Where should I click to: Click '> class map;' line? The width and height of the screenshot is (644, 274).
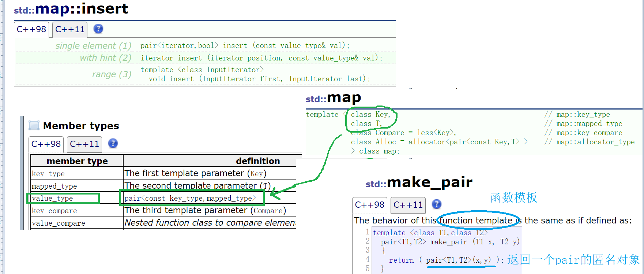tap(375, 151)
